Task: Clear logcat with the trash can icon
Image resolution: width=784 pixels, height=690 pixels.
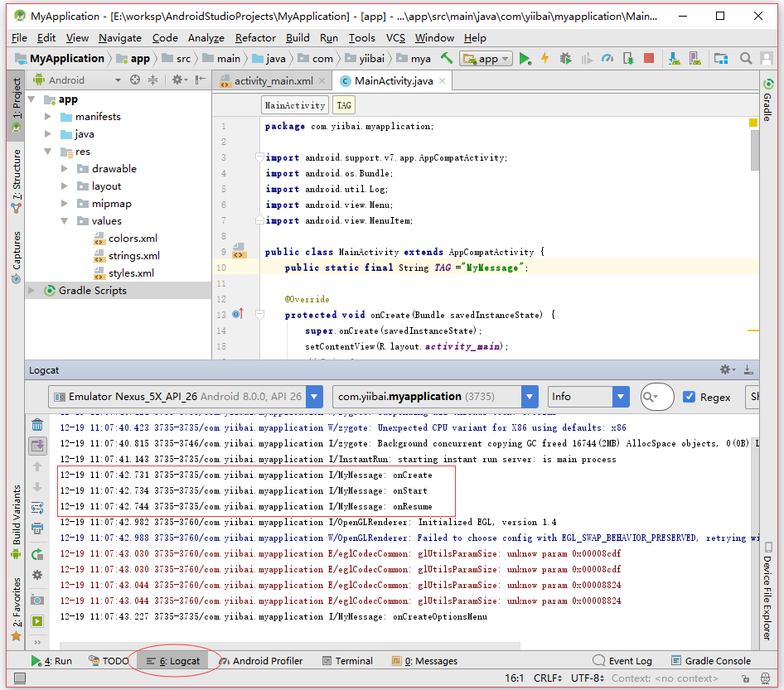Action: click(37, 425)
